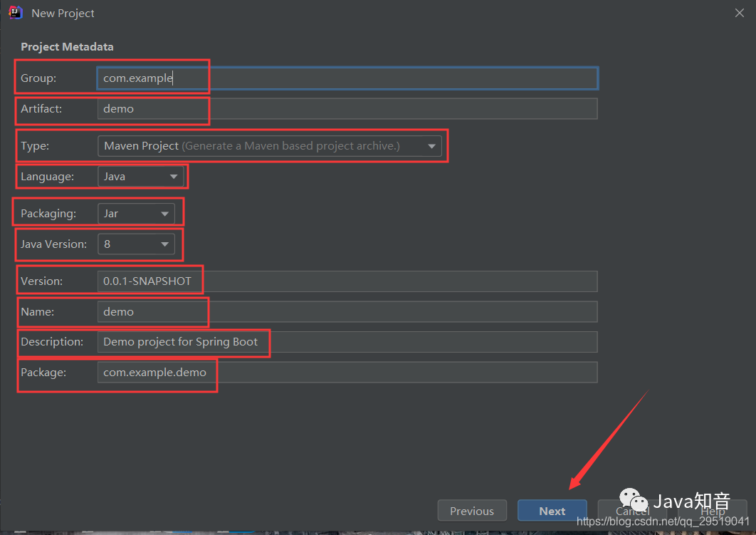This screenshot has height=535, width=756.
Task: Click the Language label
Action: (x=47, y=177)
